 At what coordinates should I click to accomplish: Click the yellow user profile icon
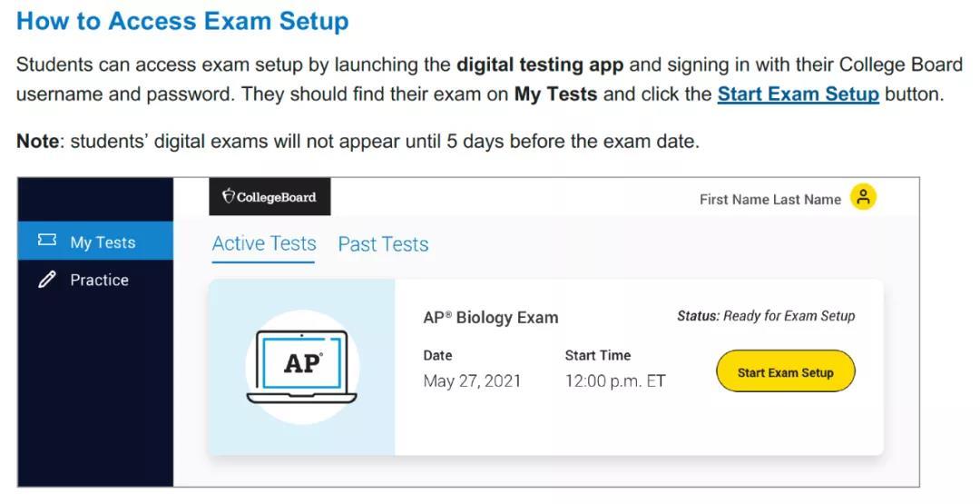click(863, 197)
